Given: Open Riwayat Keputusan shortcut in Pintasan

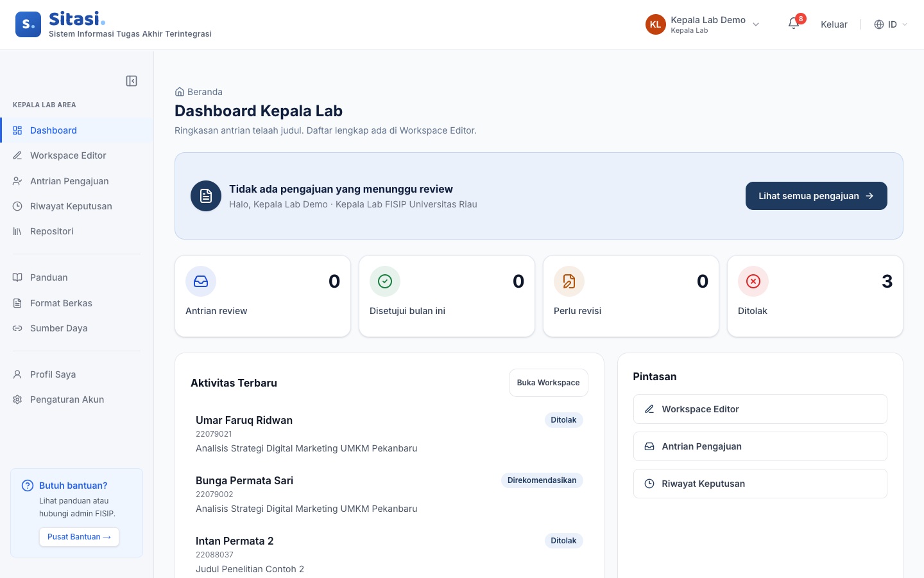Looking at the screenshot, I should click(x=760, y=484).
